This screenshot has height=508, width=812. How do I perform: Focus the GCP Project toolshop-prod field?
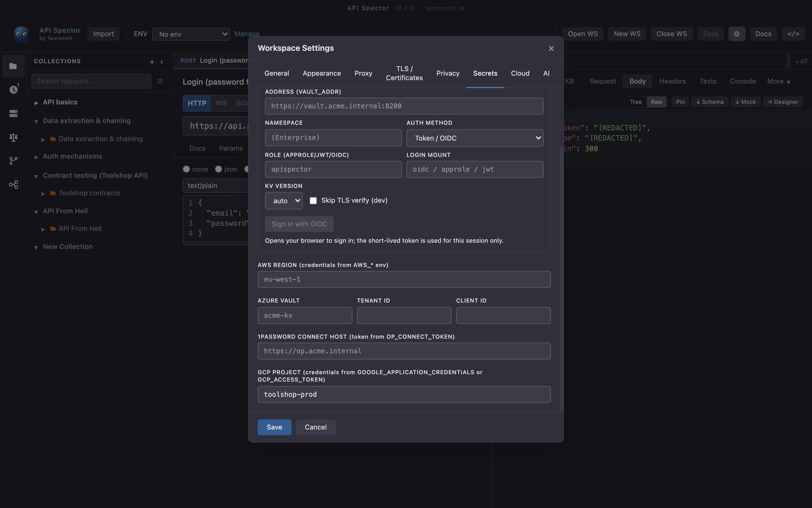[404, 395]
